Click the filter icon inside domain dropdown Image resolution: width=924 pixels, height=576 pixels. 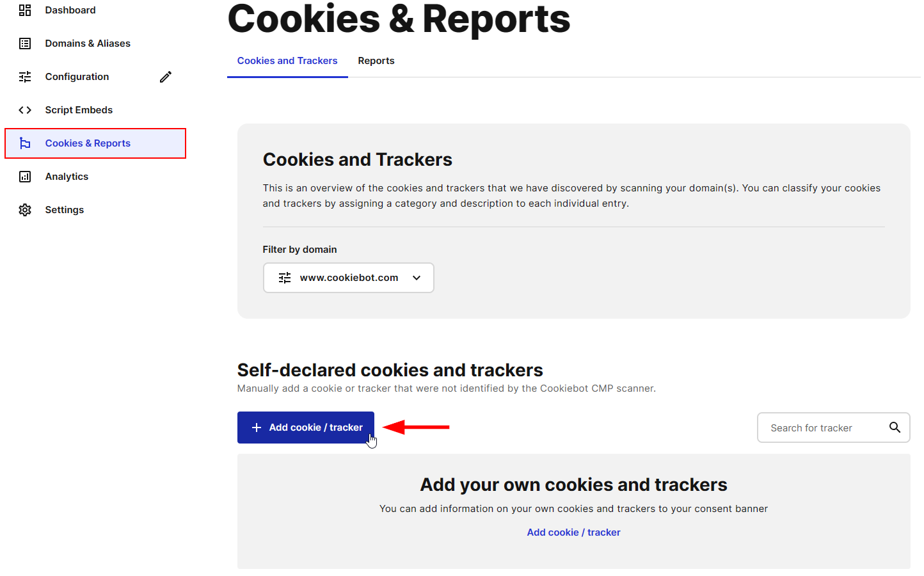[x=285, y=278]
